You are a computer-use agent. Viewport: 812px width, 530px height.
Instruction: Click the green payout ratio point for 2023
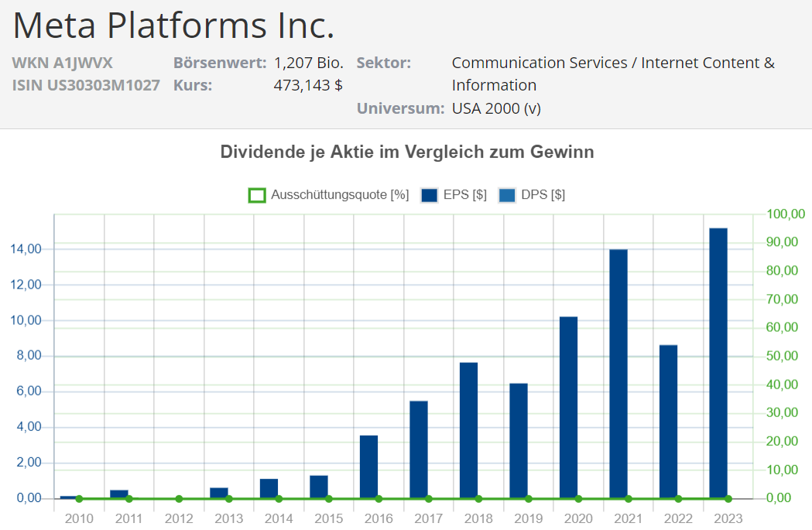pos(728,499)
